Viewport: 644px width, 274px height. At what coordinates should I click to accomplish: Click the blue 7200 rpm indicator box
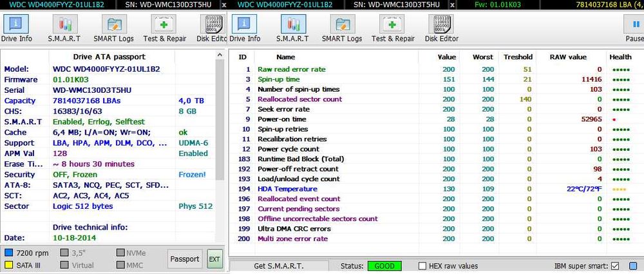click(x=8, y=253)
